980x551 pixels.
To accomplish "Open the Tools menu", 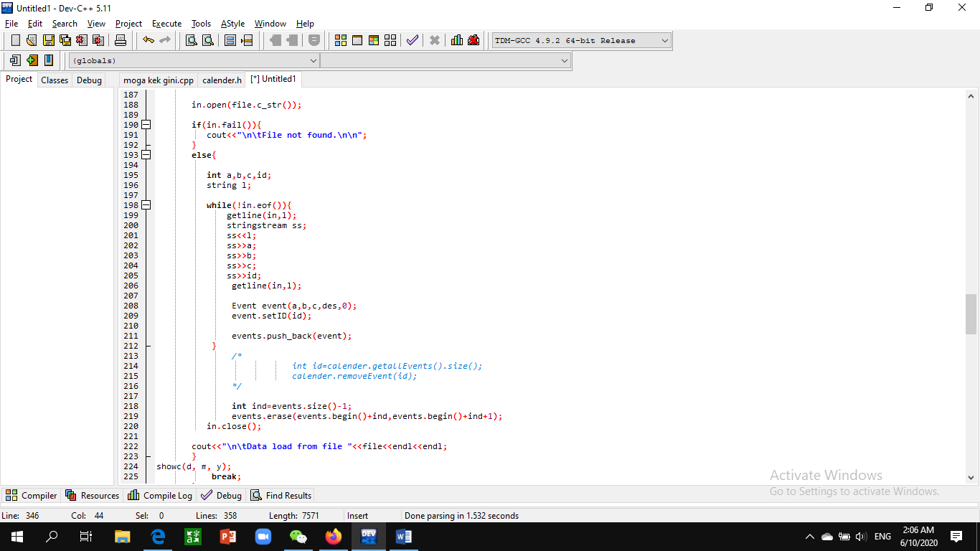I will [x=201, y=24].
